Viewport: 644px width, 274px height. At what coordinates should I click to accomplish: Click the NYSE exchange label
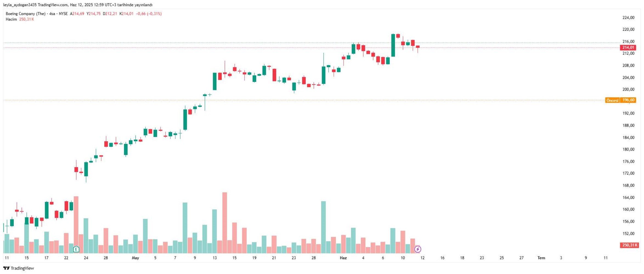(x=63, y=14)
